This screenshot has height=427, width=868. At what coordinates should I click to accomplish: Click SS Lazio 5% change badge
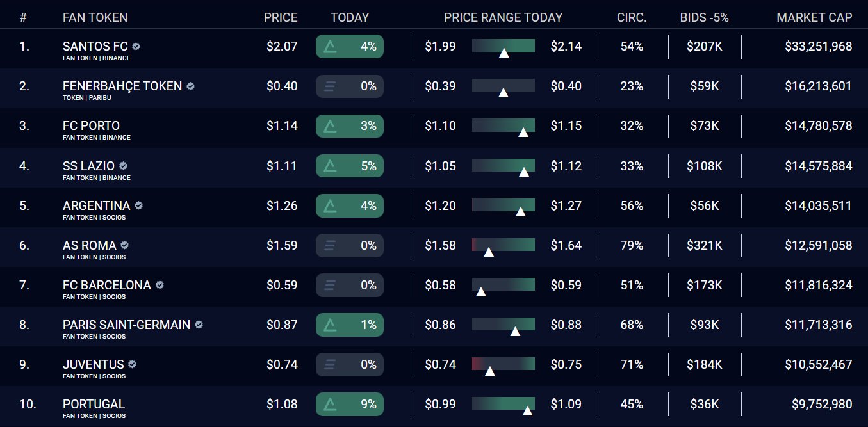point(350,166)
